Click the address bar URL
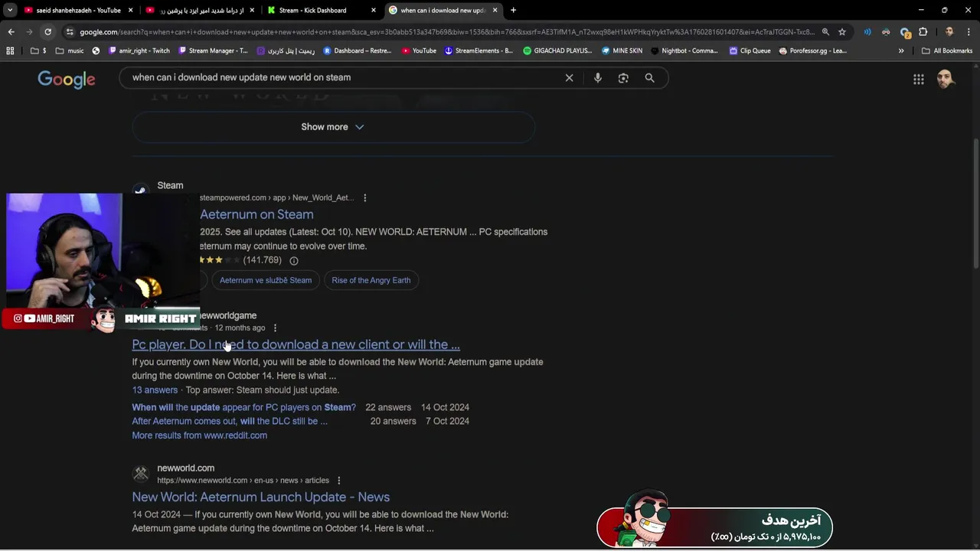This screenshot has width=980, height=551. (x=446, y=32)
